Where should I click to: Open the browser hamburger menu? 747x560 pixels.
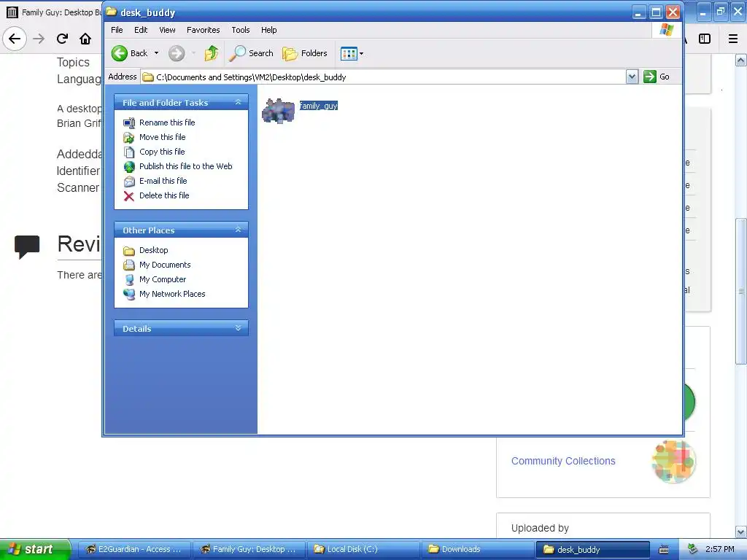733,39
